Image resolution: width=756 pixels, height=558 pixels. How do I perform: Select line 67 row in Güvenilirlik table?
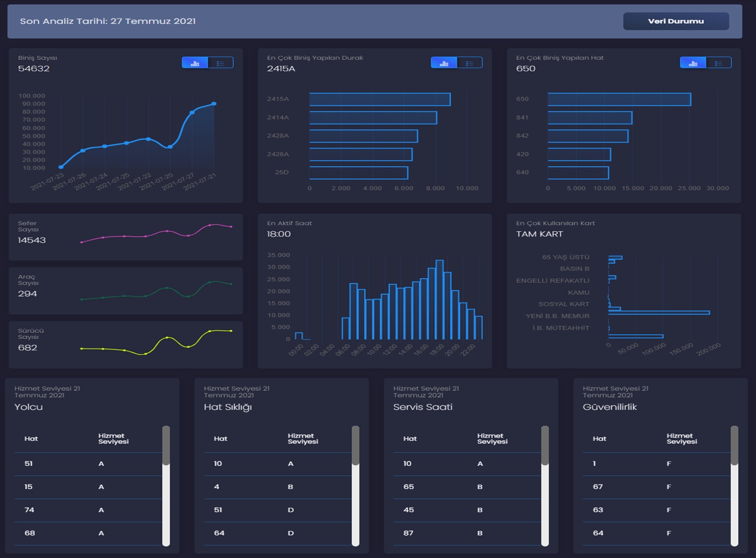point(656,487)
